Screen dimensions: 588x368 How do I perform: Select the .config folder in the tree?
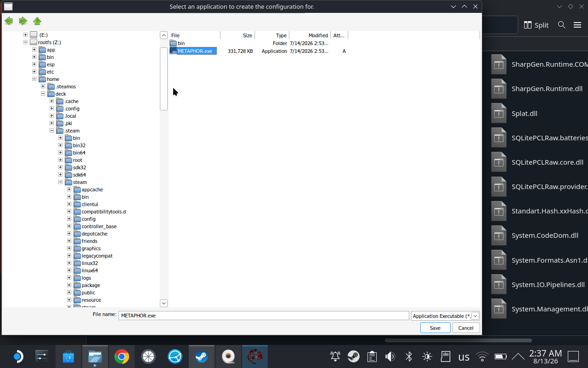coord(72,109)
